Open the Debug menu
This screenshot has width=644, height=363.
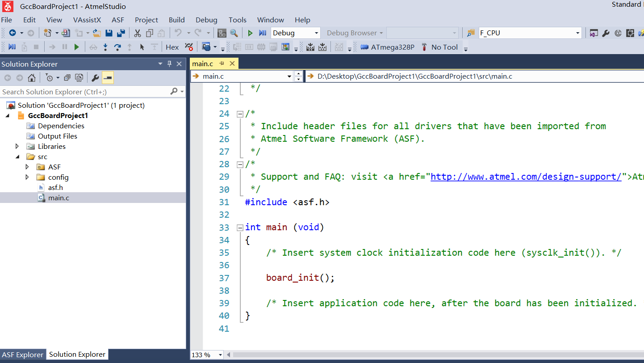(x=206, y=20)
